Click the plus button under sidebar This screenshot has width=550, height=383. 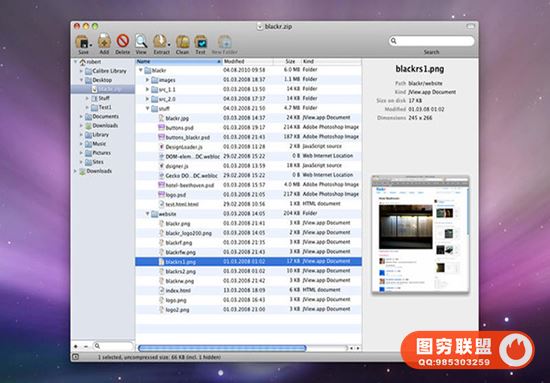click(76, 346)
